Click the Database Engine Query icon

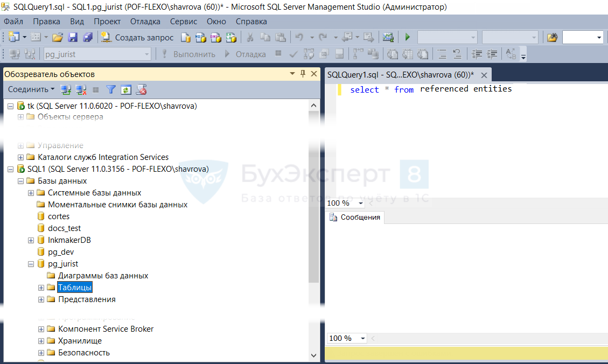[186, 37]
